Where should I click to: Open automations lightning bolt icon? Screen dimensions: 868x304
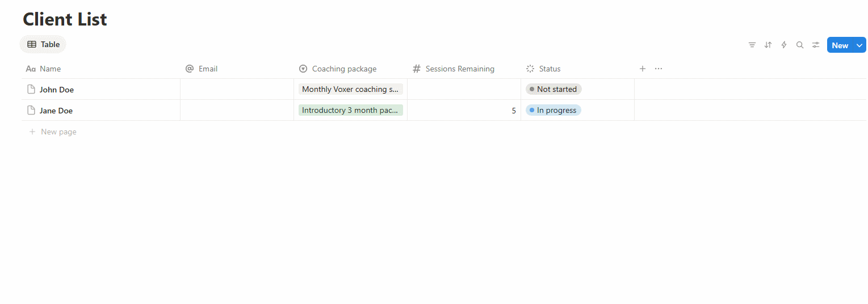tap(784, 45)
